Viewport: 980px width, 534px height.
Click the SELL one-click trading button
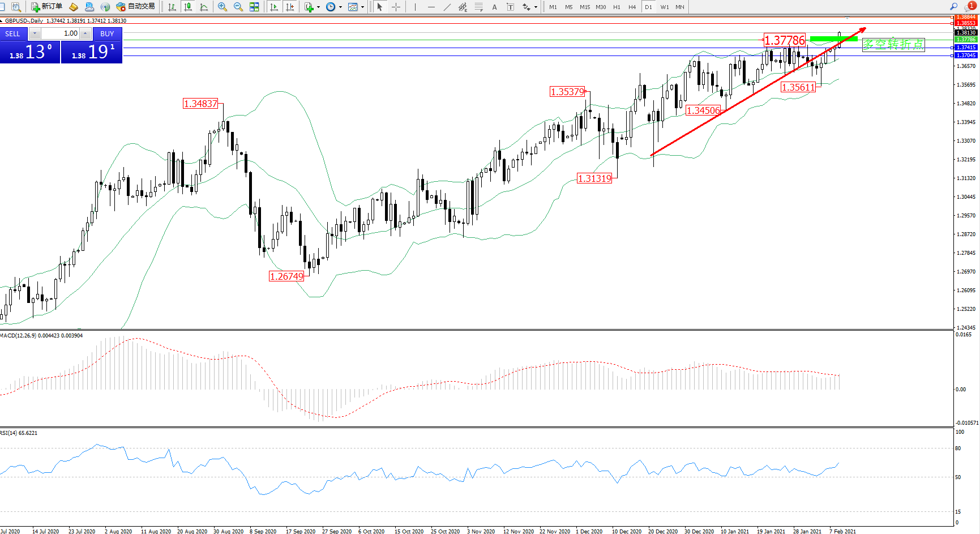(x=12, y=33)
